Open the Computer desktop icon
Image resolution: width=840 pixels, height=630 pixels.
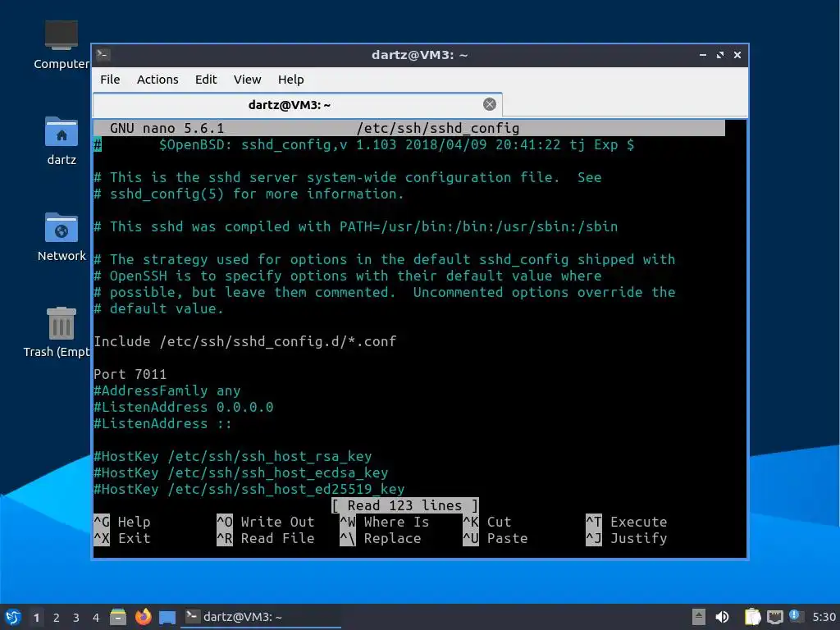tap(61, 44)
